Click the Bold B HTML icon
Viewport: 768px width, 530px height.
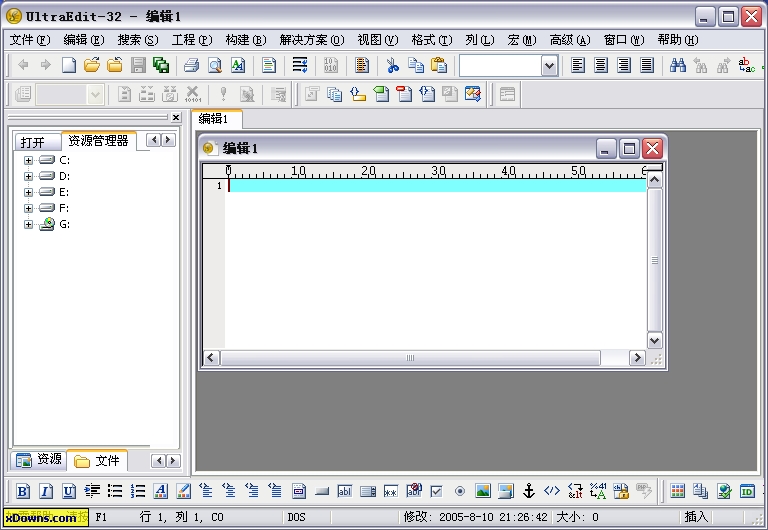tap(23, 491)
